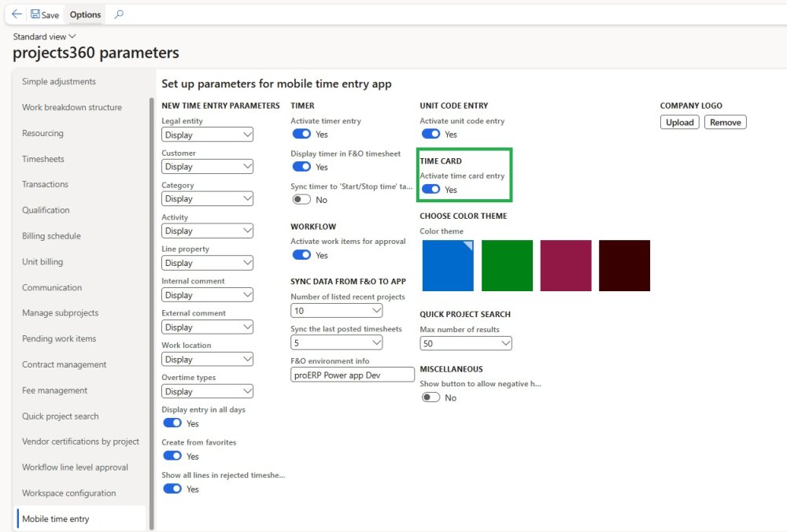
Task: Disable Activate time card entry toggle
Action: pos(430,190)
